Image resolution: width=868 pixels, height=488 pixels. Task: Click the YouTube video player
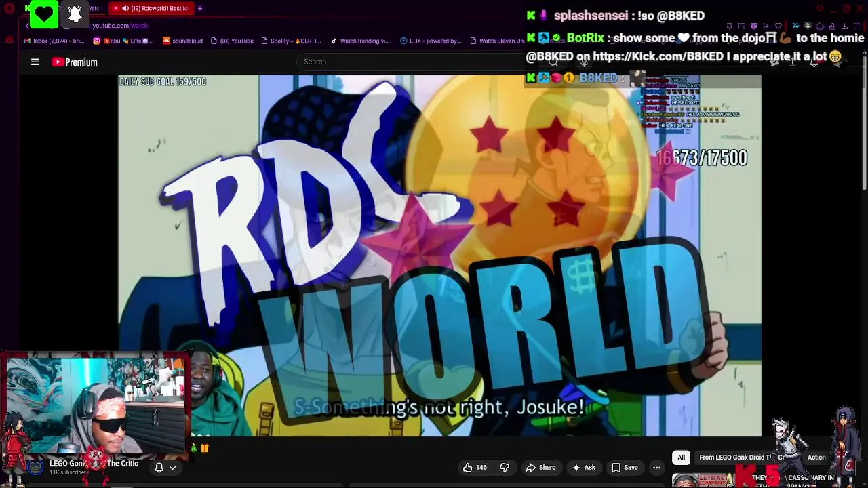[x=439, y=256]
